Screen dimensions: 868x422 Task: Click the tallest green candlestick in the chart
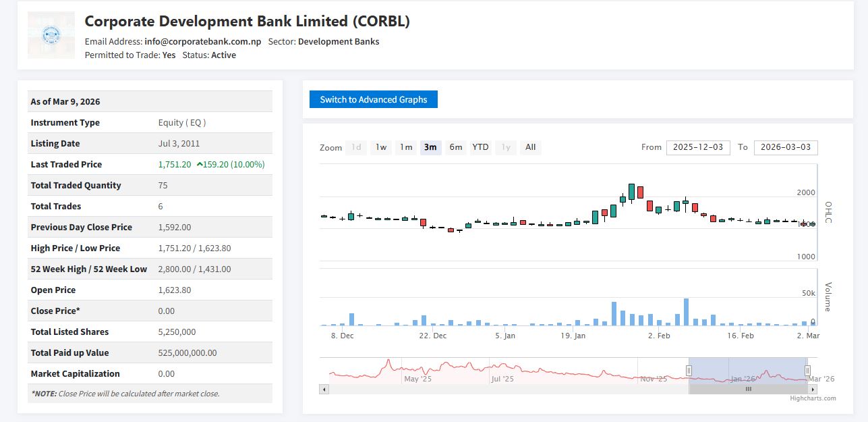click(x=631, y=192)
